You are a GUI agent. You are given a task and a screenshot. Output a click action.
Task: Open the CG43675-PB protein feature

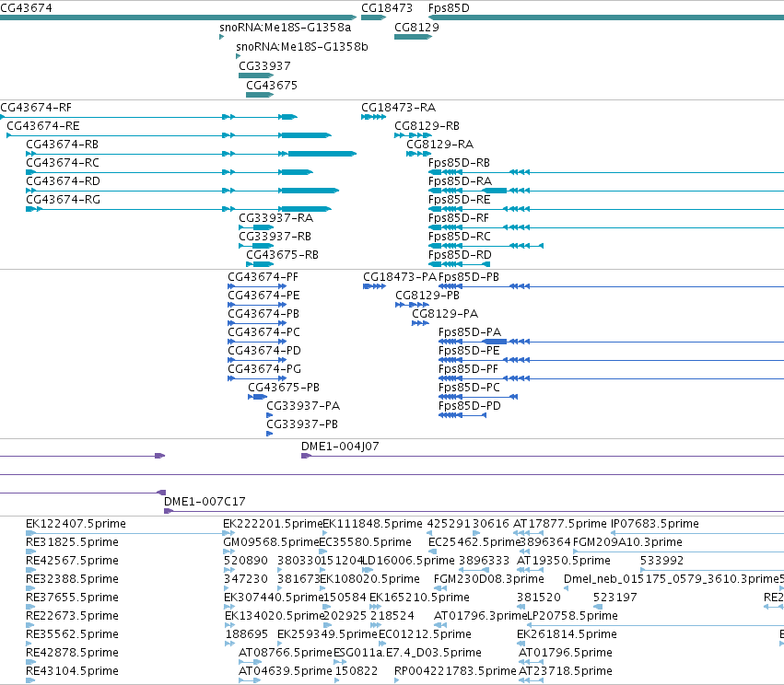pyautogui.click(x=284, y=388)
